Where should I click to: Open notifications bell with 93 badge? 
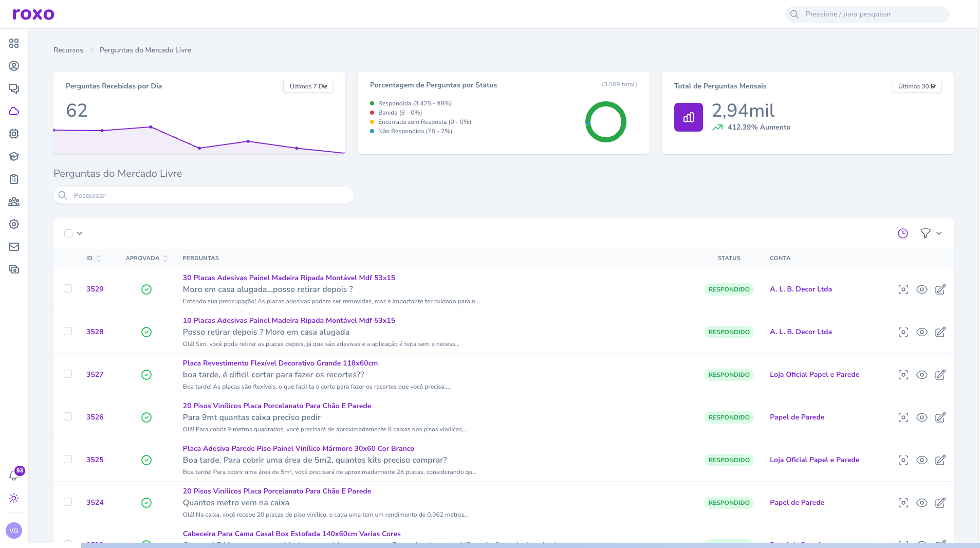(x=14, y=475)
